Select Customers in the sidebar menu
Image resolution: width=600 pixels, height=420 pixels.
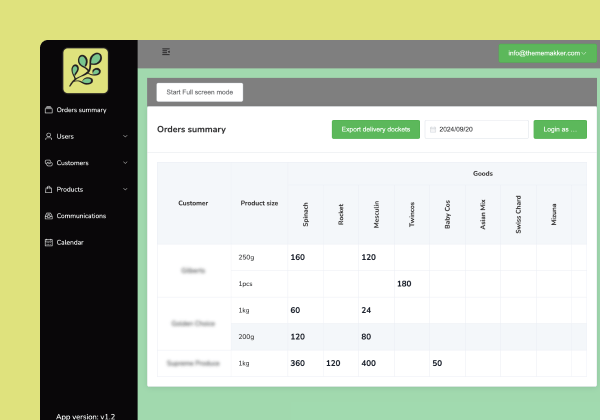point(72,163)
